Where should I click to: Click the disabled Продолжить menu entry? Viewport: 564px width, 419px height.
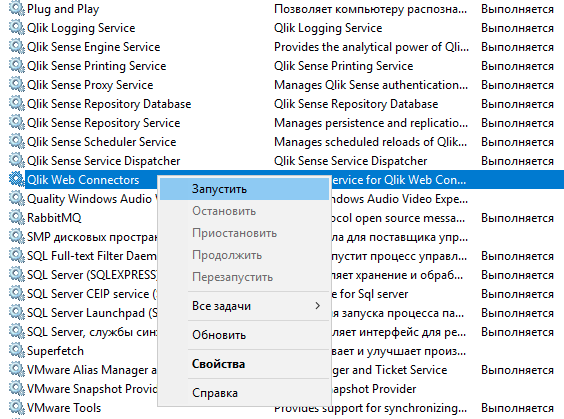(244, 255)
